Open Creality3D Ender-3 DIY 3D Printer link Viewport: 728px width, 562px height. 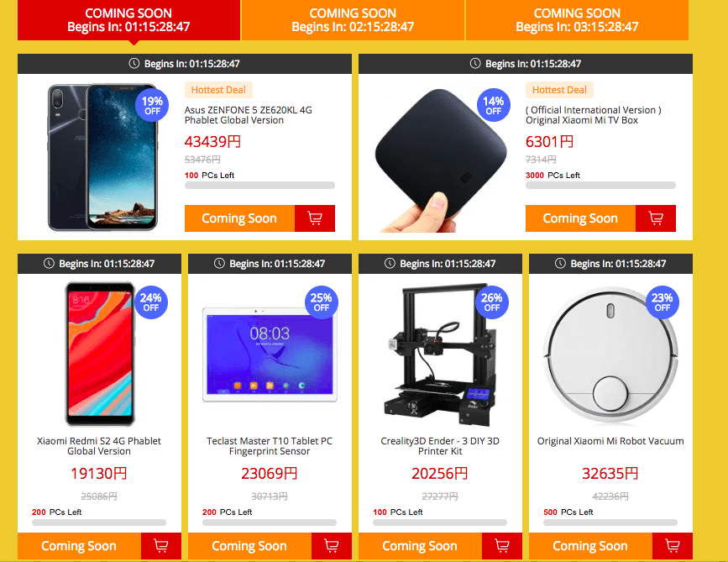(440, 446)
